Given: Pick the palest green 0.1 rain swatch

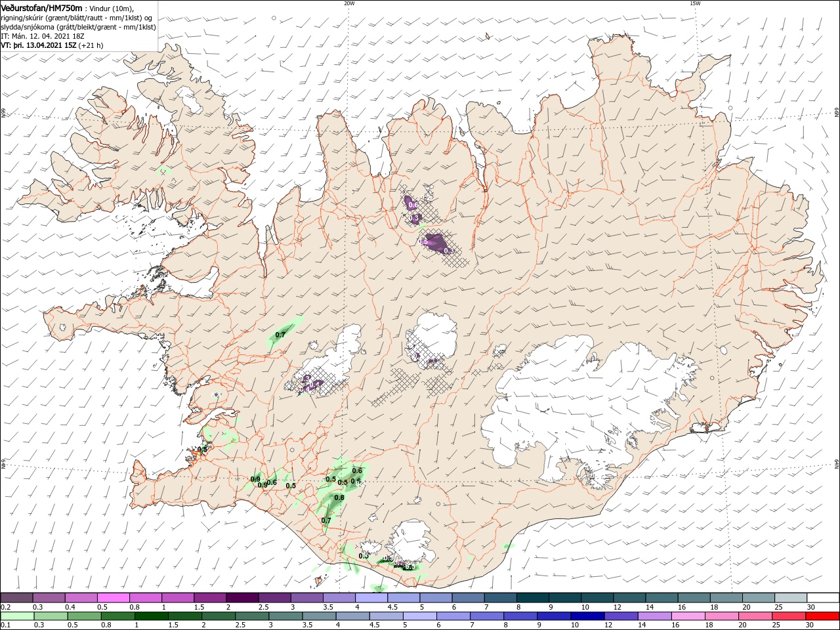Looking at the screenshot, I should 17,616.
